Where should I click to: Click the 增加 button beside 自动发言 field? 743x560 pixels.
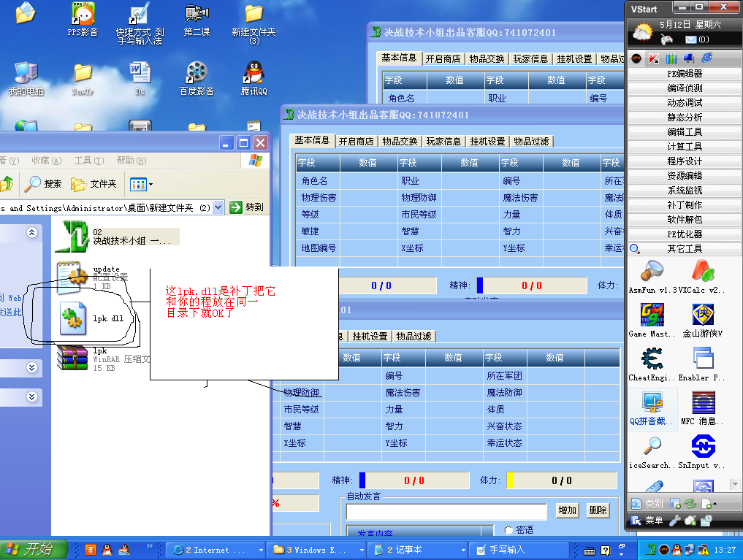(x=567, y=510)
